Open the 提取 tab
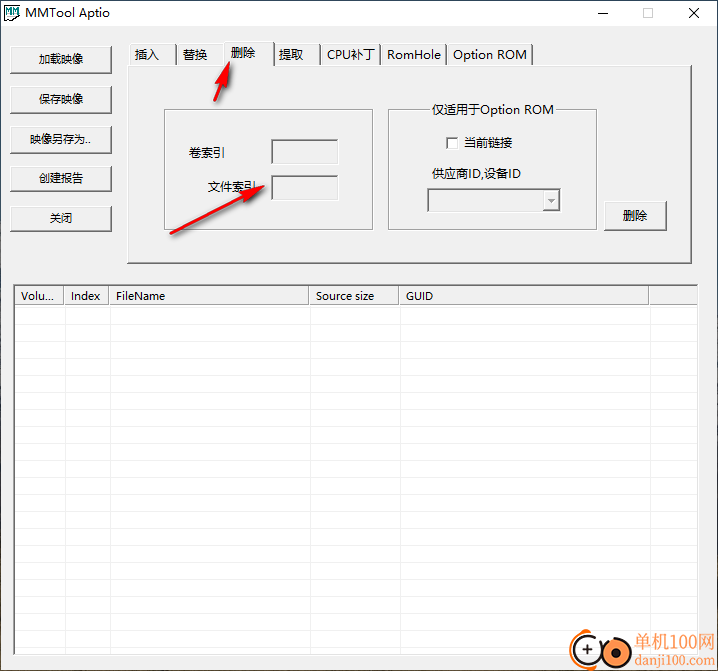 (297, 55)
